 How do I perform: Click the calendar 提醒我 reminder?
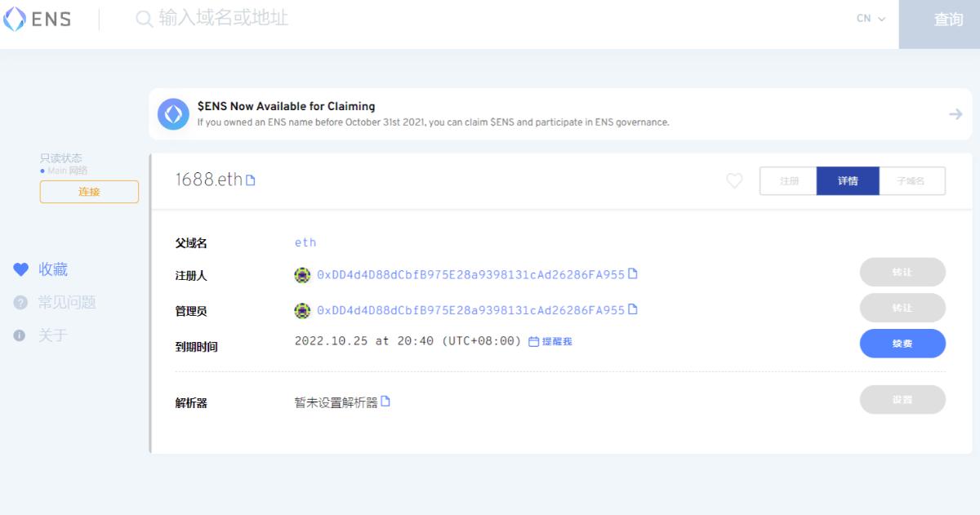(550, 341)
